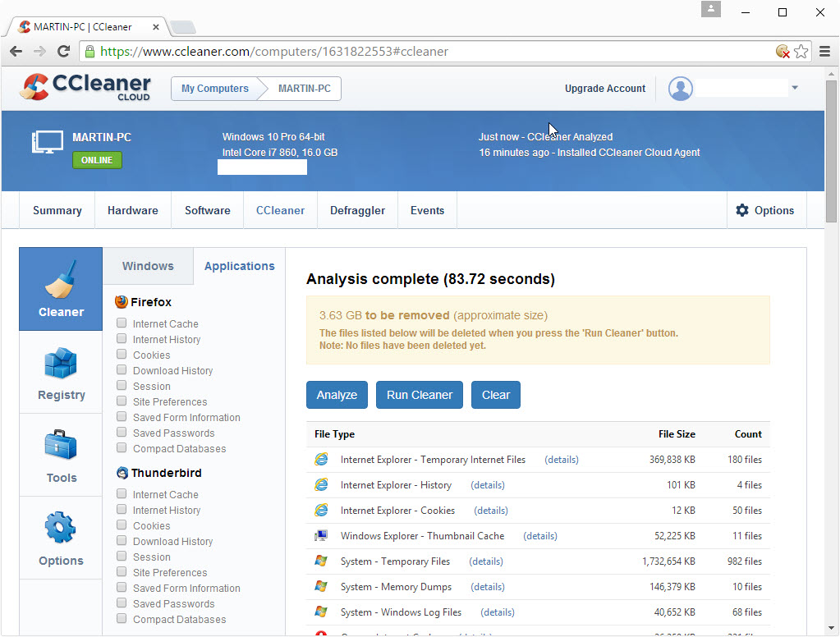Open details for System Memory Dumps
Viewport: 840px width, 637px height.
(488, 587)
